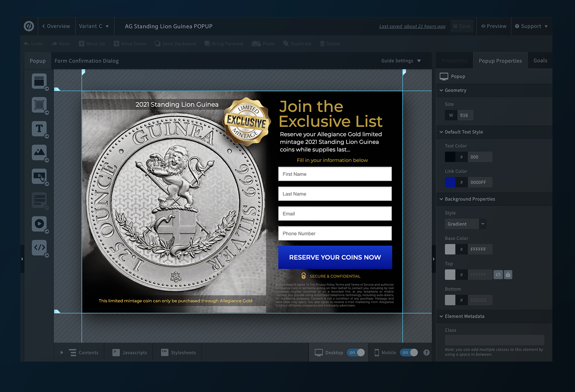Click the Base Color swatch

(450, 249)
